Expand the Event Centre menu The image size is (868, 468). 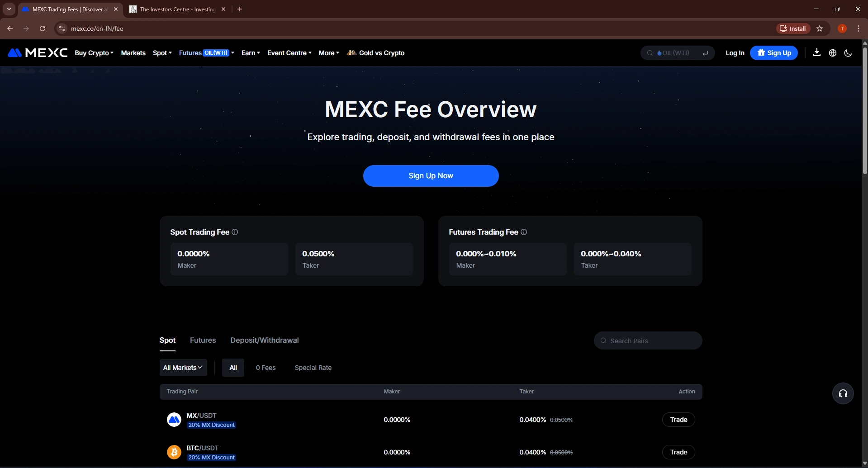click(289, 53)
